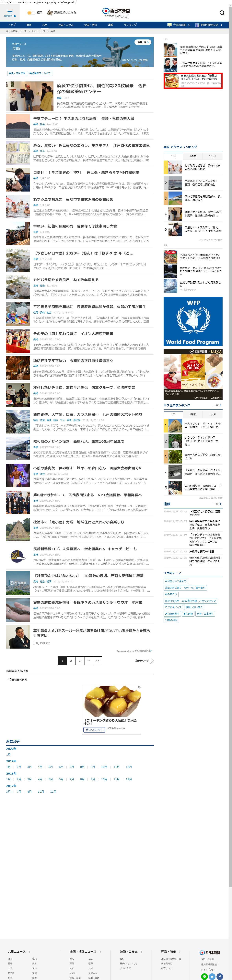Image resolution: width=232 pixels, height=980 pixels.
Task: Switch ranking to the 1週間 tab in 長崎 アクセスランキング
Action: (x=193, y=156)
